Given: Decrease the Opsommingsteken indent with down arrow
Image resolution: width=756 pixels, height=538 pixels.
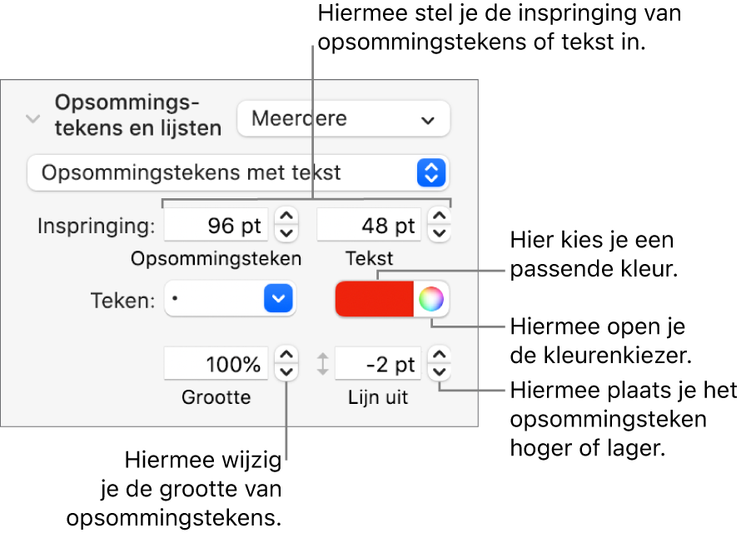Looking at the screenshot, I should 286,233.
